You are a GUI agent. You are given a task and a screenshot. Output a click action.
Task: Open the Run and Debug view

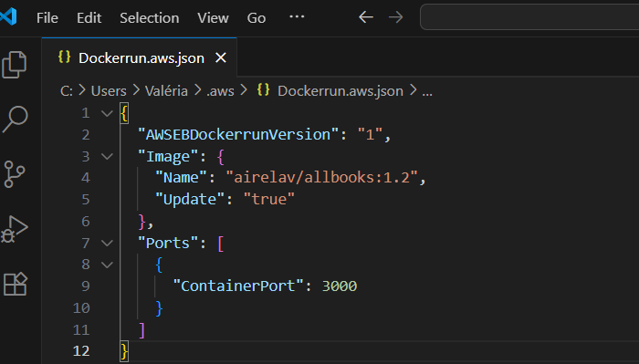[15, 229]
